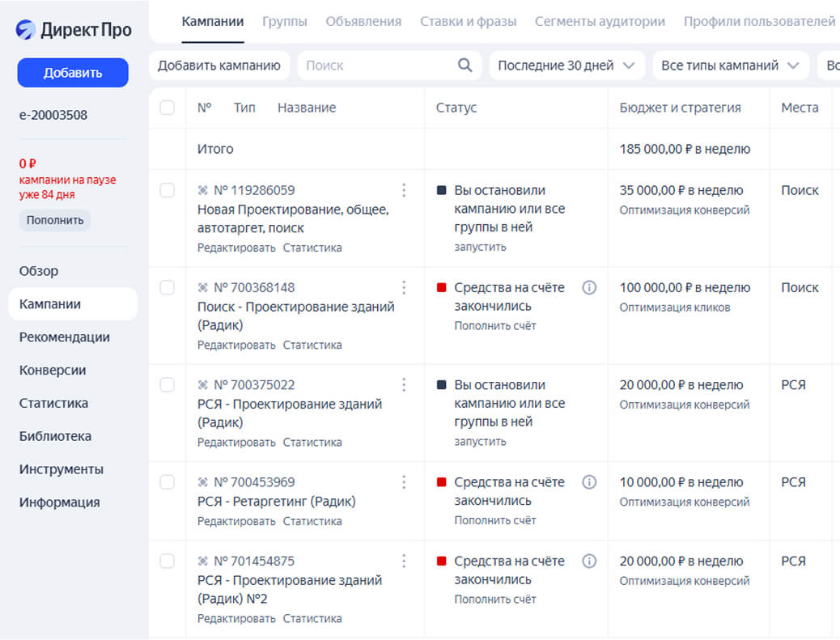Click the Директ Про logo
This screenshot has width=840, height=640.
tap(74, 31)
